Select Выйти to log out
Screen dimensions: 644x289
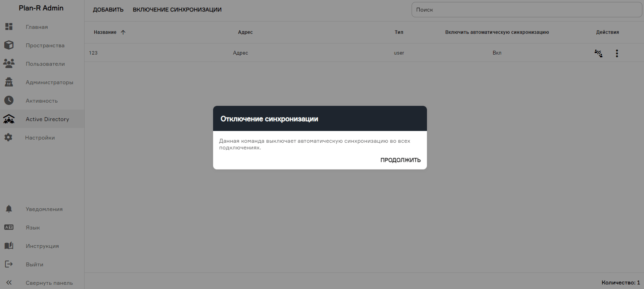coord(35,264)
